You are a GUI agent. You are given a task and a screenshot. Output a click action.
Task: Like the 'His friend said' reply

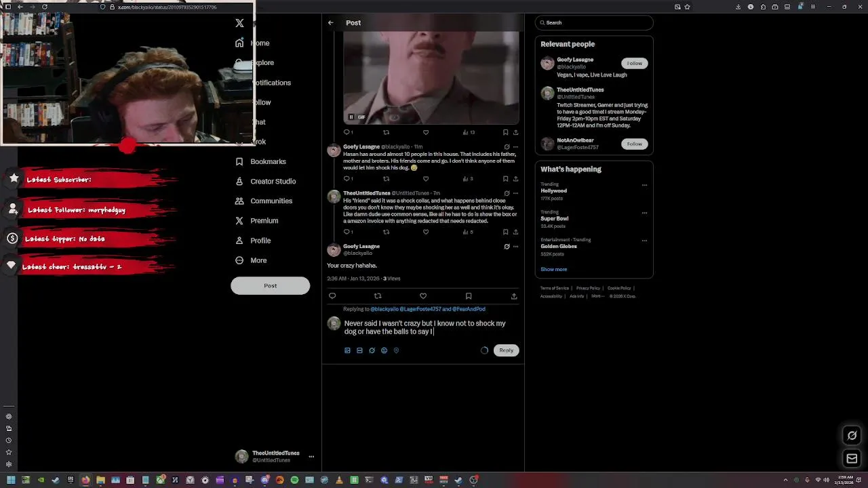pyautogui.click(x=426, y=232)
